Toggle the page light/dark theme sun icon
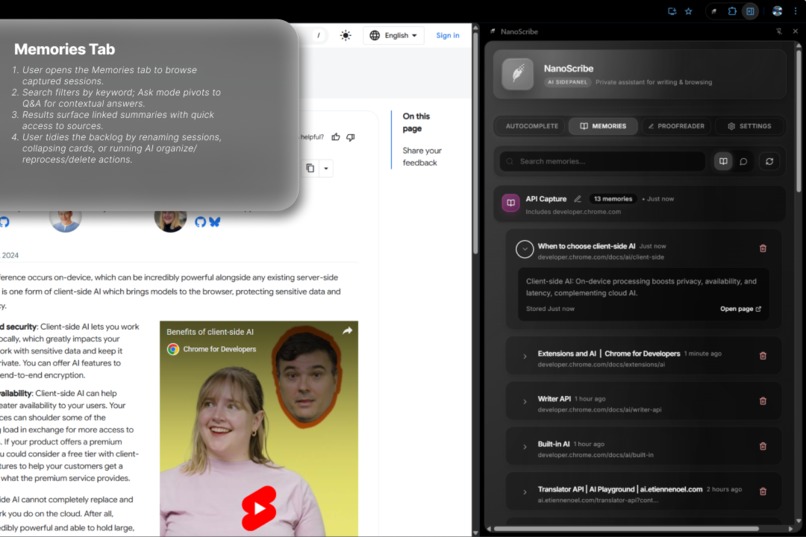 (x=345, y=35)
